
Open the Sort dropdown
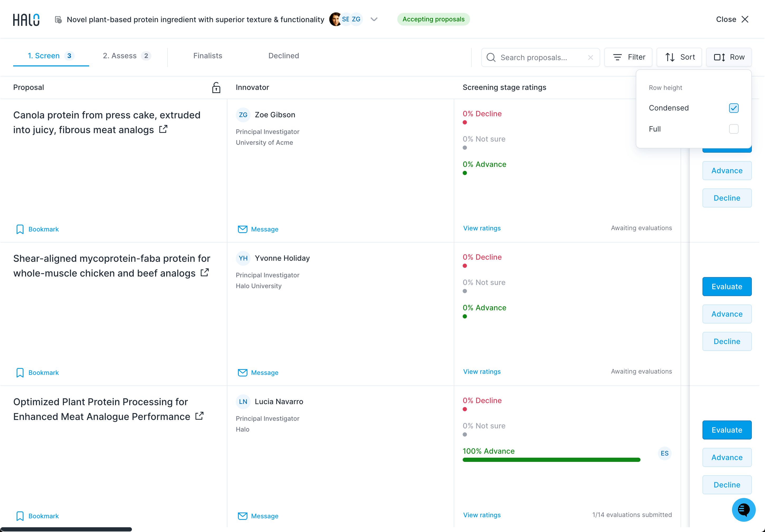point(679,57)
